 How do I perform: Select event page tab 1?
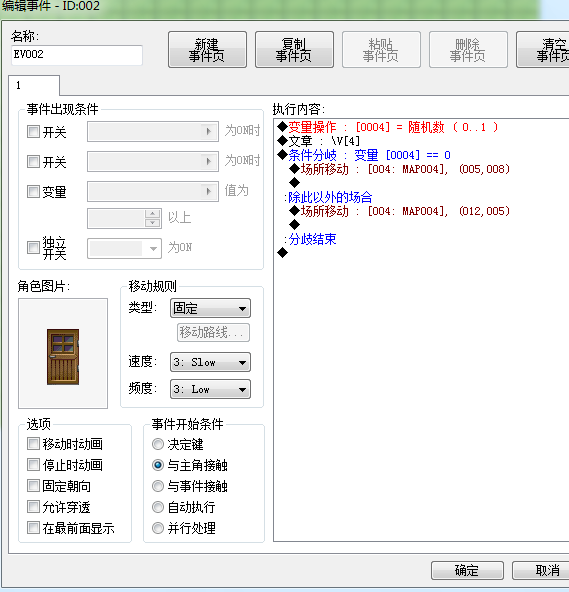click(34, 85)
